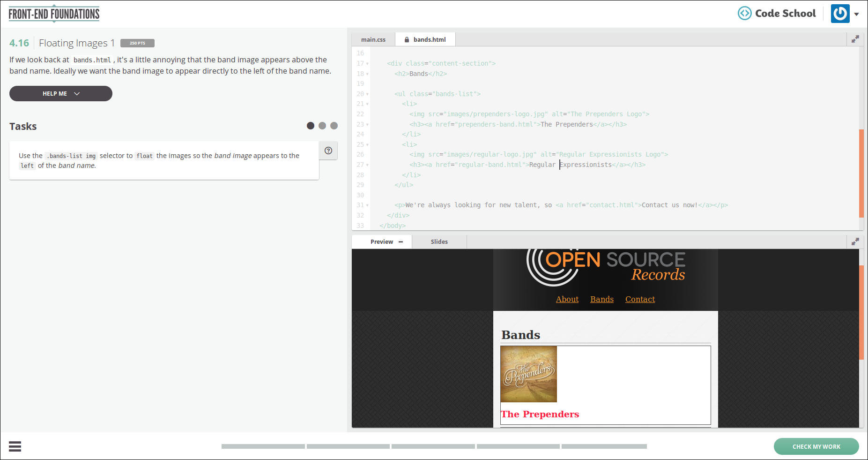Select the first task dot

click(x=311, y=126)
